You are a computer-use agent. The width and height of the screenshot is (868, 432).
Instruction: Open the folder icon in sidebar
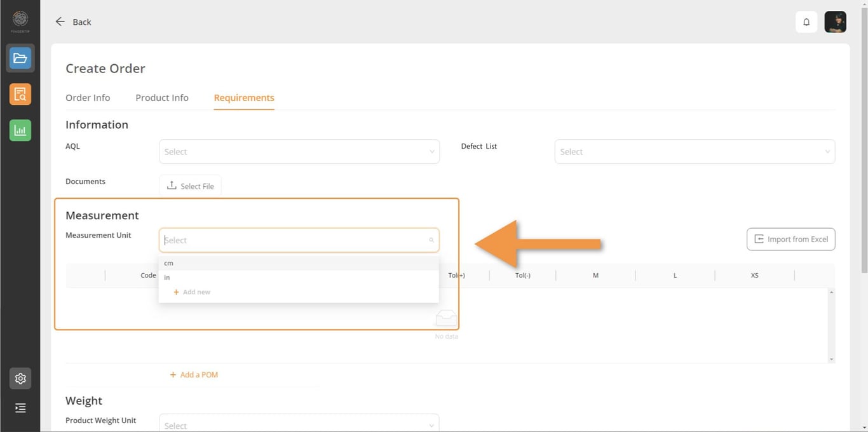point(20,58)
